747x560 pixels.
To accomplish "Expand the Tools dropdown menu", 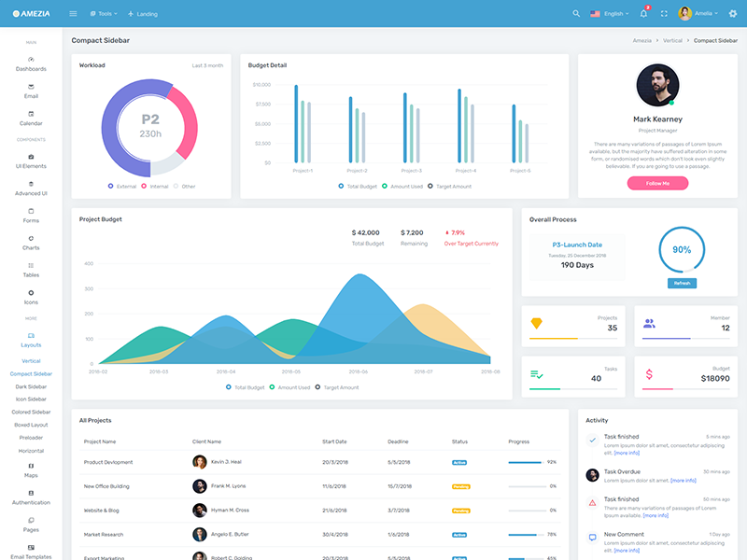I will point(103,14).
